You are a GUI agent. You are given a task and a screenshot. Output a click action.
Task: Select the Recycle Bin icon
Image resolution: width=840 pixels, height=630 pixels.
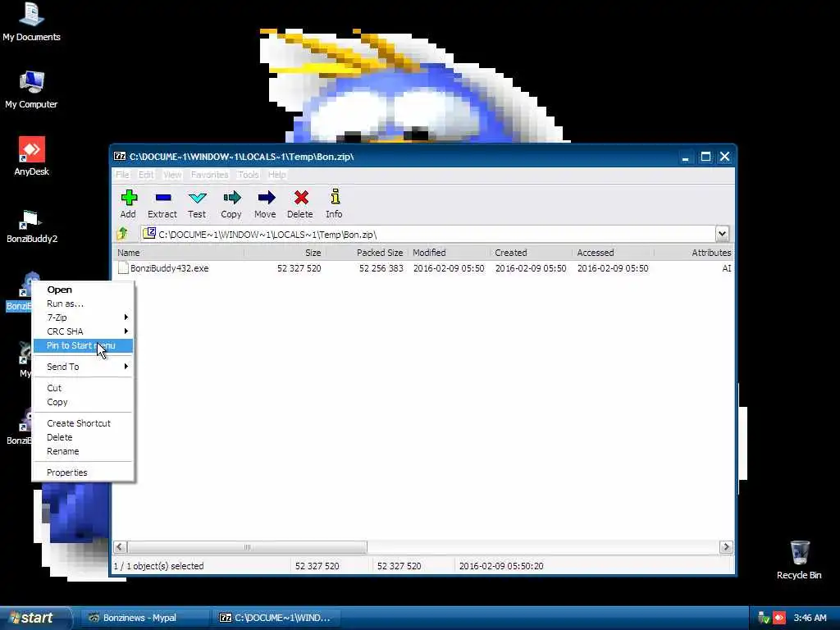click(x=799, y=559)
